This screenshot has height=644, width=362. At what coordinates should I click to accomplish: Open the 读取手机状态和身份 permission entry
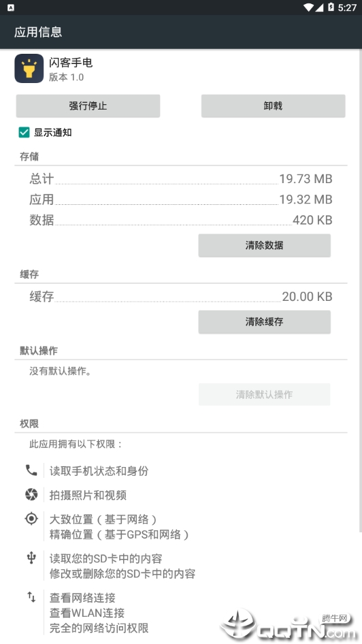(x=99, y=471)
